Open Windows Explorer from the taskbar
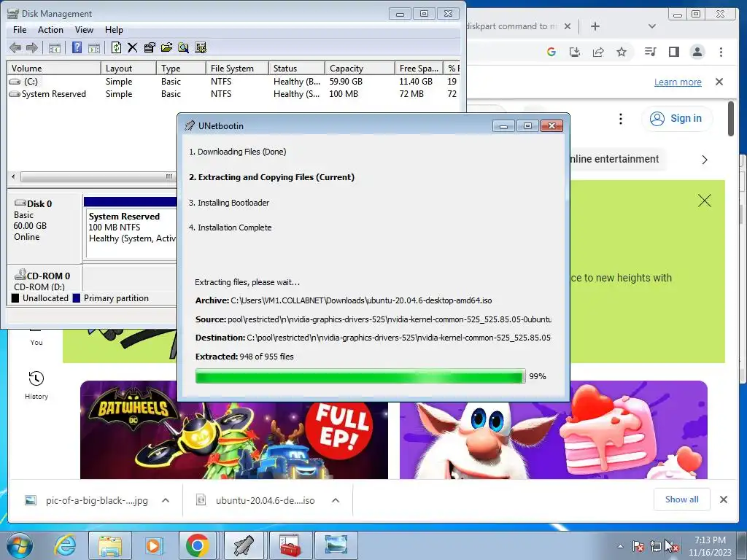The image size is (747, 560). [110, 545]
